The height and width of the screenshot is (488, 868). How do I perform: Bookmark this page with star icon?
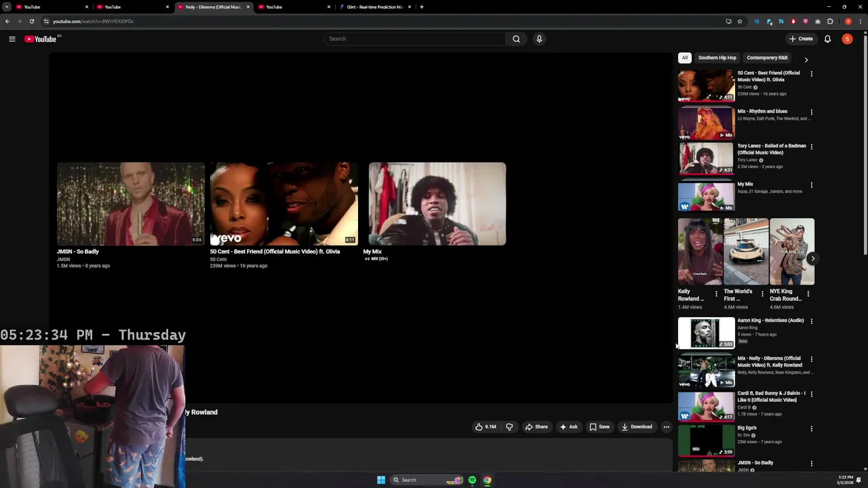click(740, 21)
